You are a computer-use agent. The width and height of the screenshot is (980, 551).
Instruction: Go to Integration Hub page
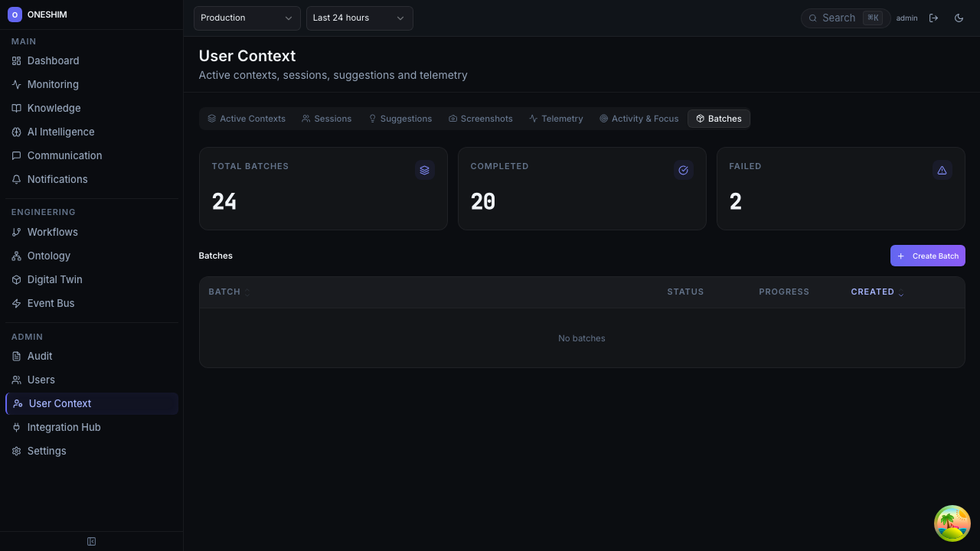pos(64,427)
